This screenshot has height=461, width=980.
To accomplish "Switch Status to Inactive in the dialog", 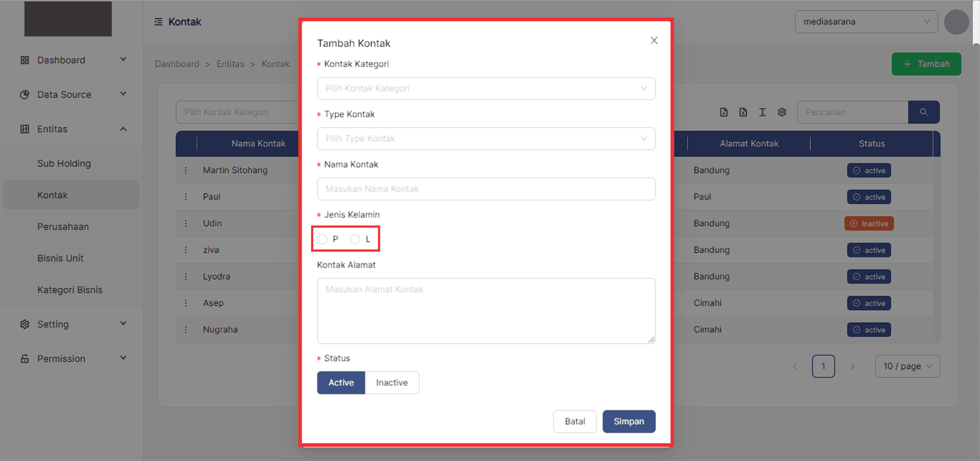I will (392, 383).
